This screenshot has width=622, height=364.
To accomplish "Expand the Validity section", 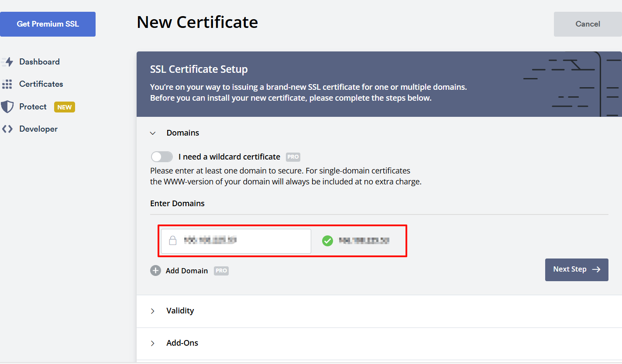I will coord(180,311).
